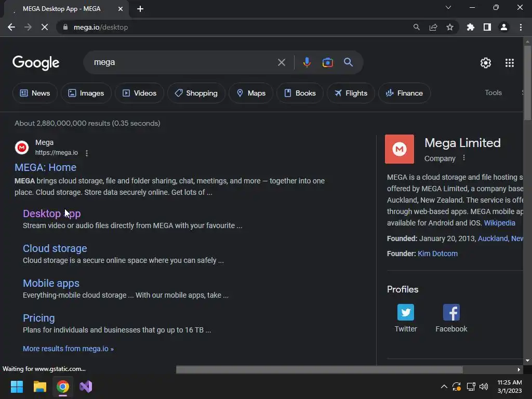
Task: Switch to the Shopping results tab
Action: 196,93
